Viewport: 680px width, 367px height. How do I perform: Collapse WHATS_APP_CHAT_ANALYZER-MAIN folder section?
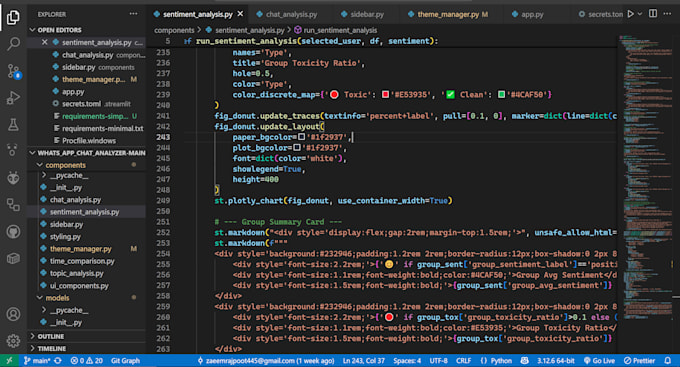[x=33, y=153]
